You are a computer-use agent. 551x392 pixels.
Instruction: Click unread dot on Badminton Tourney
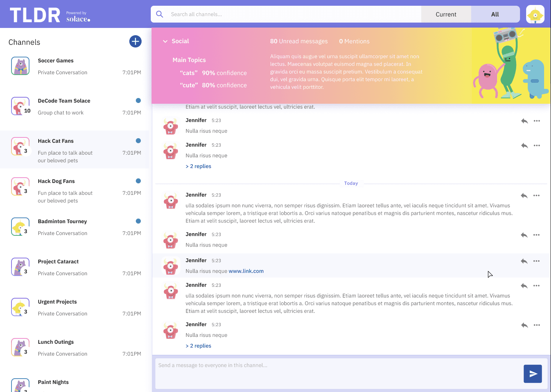click(138, 221)
